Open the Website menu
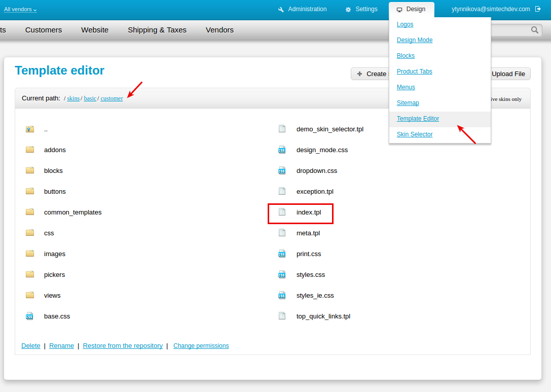The image size is (551, 392). point(95,30)
